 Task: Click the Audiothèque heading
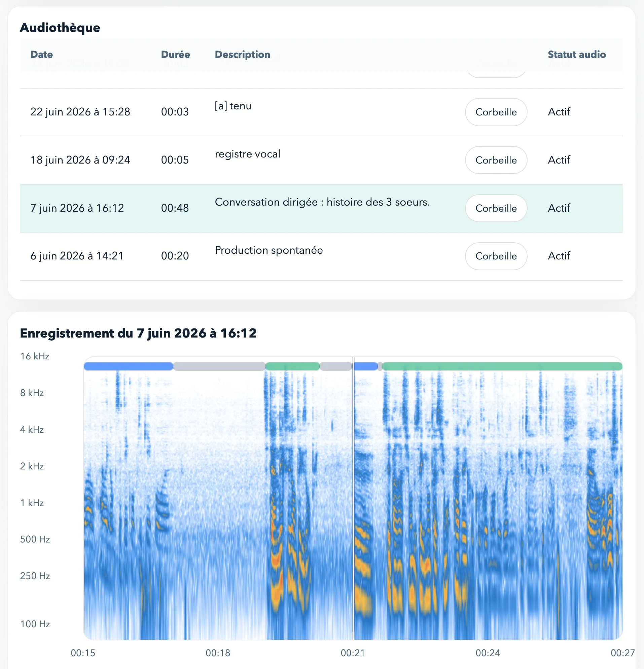pos(60,28)
